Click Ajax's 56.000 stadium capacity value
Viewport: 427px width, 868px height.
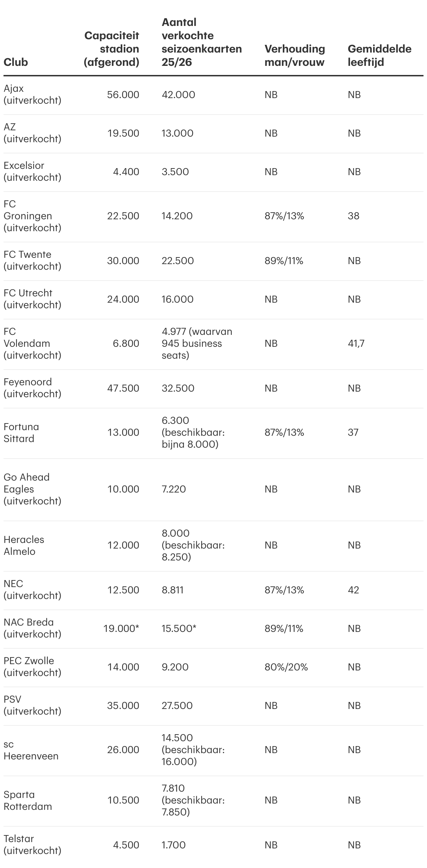click(x=123, y=95)
